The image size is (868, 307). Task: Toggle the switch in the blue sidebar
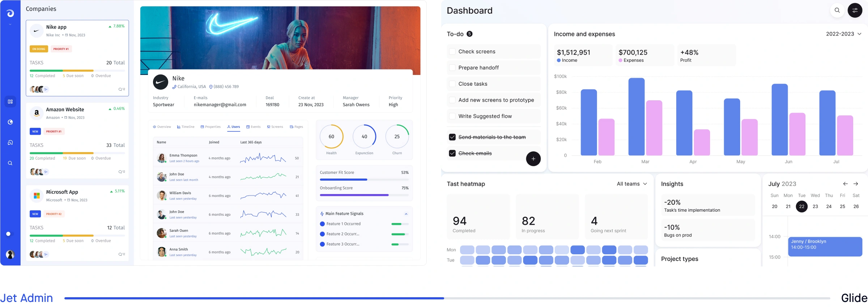click(10, 234)
